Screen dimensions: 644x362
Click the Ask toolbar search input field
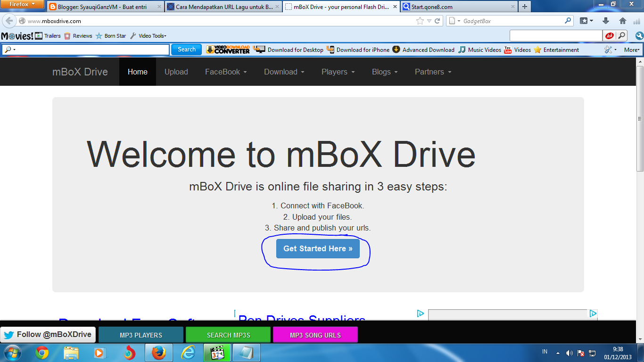[x=556, y=36]
